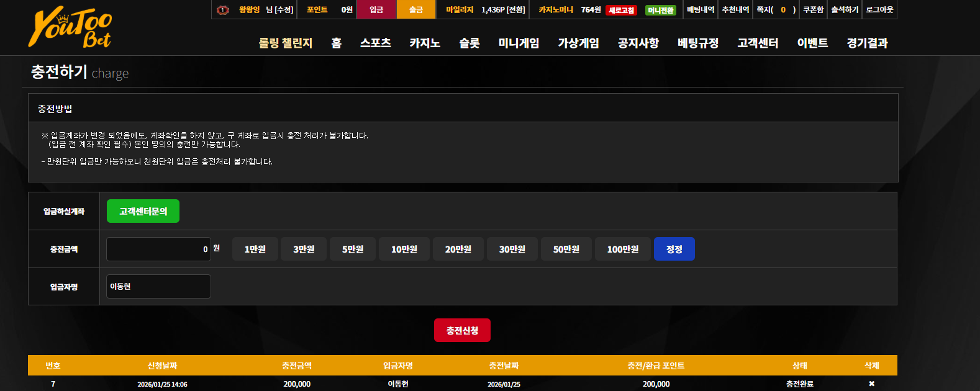Image resolution: width=980 pixels, height=391 pixels.
Task: Open the 베팅내역 link
Action: [x=701, y=9]
